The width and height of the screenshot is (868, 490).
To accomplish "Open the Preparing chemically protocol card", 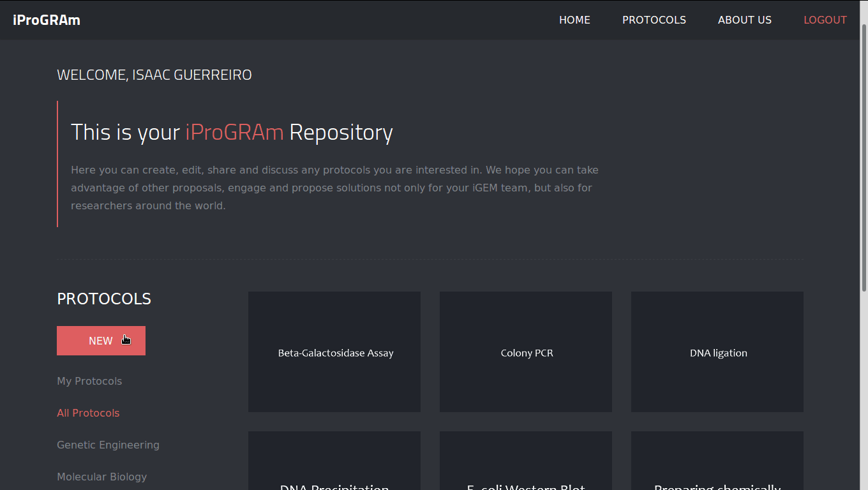I will [x=717, y=461].
